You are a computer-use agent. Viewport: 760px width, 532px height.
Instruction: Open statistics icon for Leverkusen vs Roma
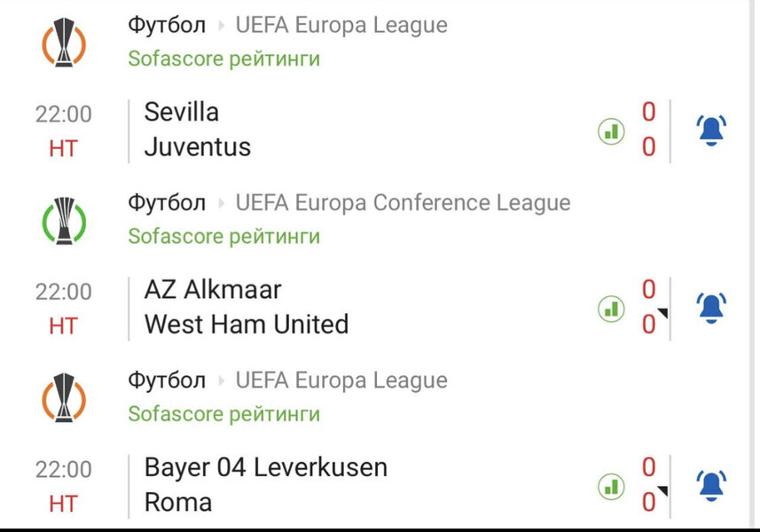coord(611,486)
